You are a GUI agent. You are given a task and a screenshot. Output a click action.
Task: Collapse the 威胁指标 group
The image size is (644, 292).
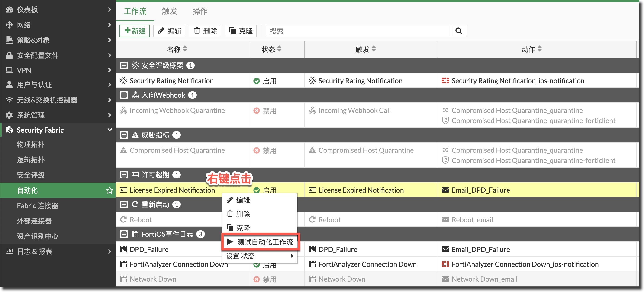[x=124, y=135]
